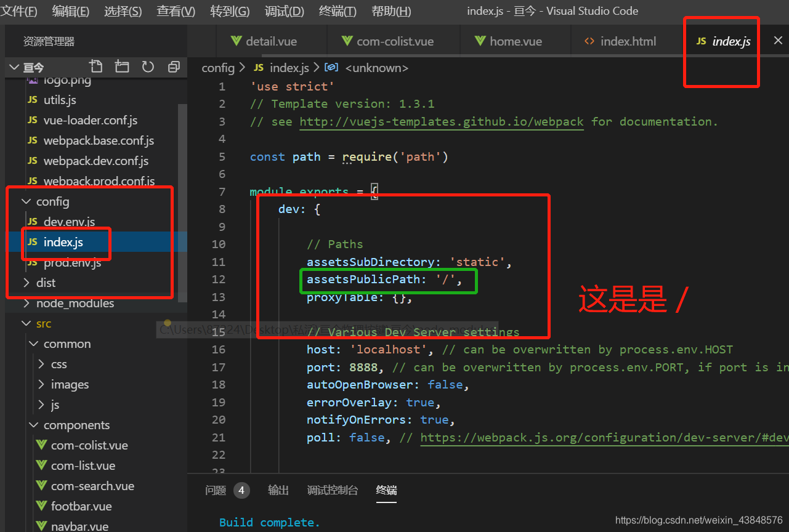Open the 选择(S) menu

[123, 11]
